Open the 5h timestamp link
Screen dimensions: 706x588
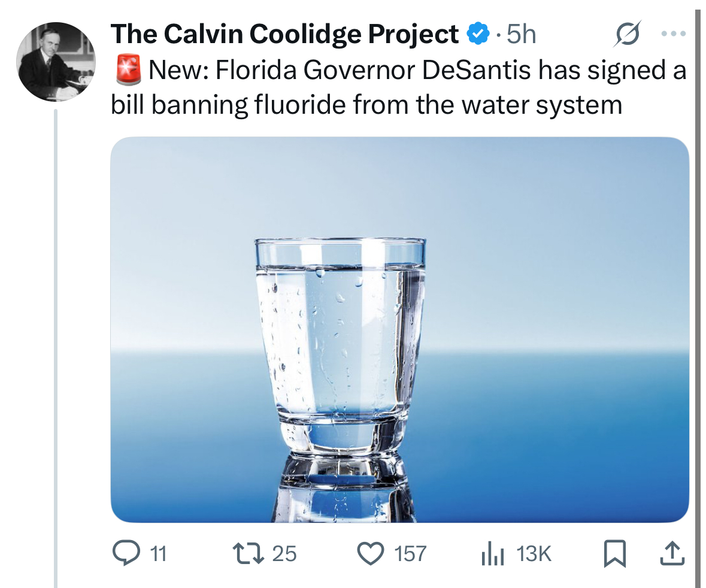click(522, 34)
